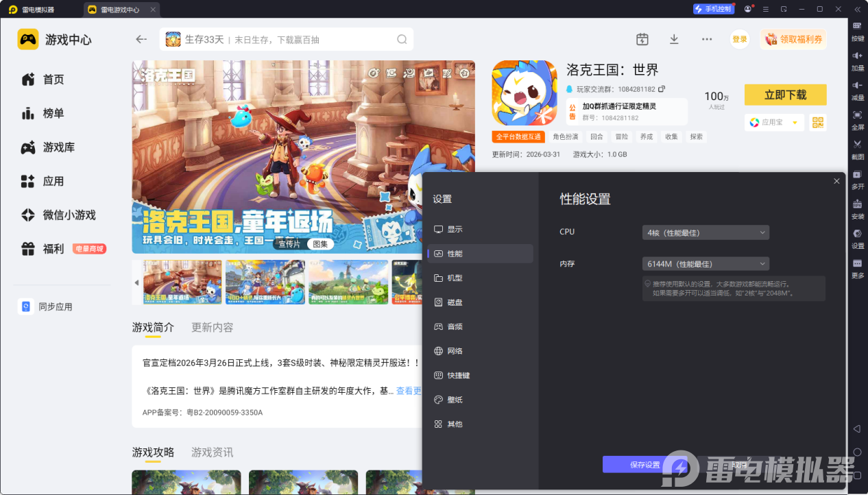Open 游戏库 from left sidebar
The height and width of the screenshot is (495, 868).
(x=58, y=147)
